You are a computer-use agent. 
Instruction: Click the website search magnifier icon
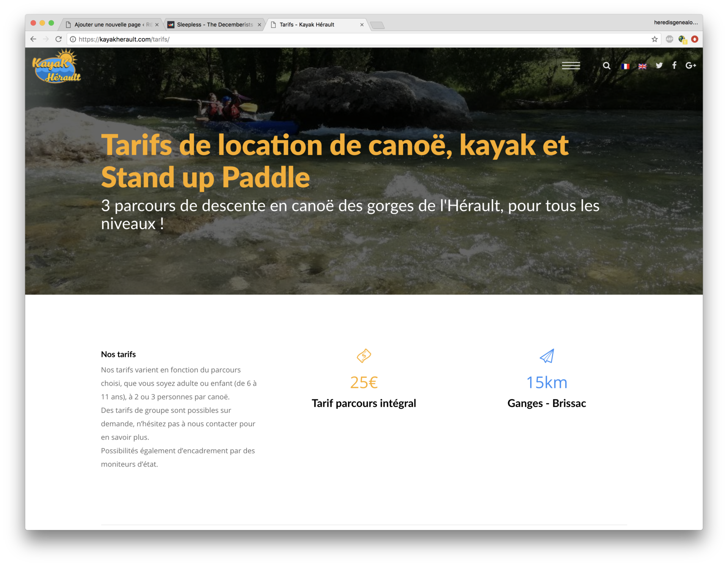tap(607, 66)
